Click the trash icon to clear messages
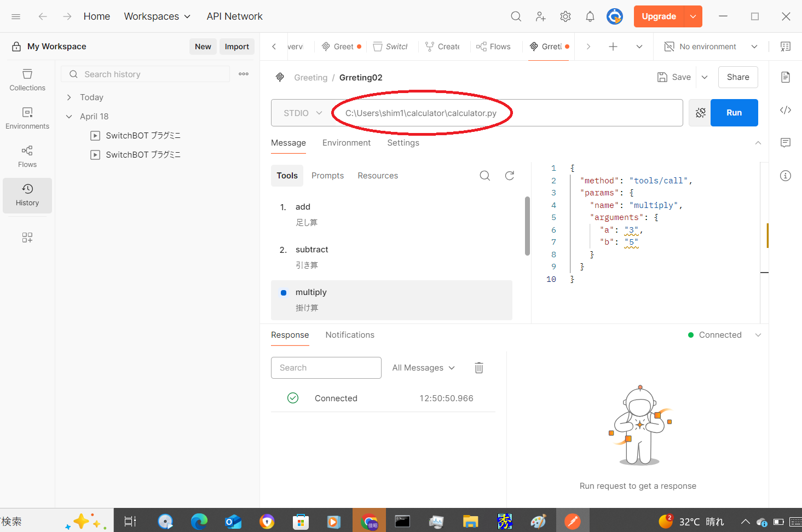This screenshot has width=802, height=532. (479, 368)
